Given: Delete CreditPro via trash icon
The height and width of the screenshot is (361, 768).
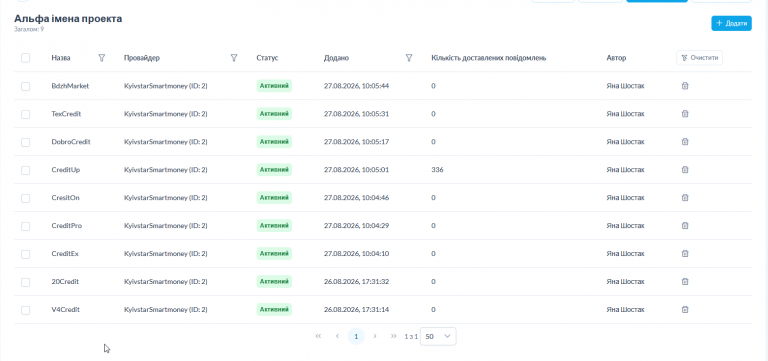Looking at the screenshot, I should [x=685, y=225].
